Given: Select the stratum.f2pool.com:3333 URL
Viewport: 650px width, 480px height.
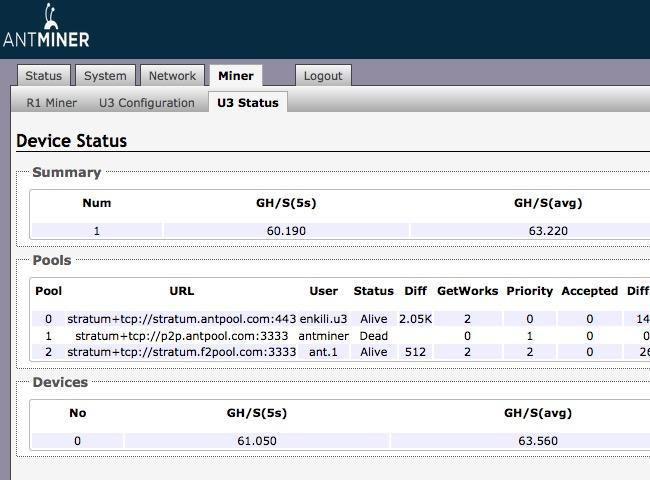Looking at the screenshot, I should point(182,352).
